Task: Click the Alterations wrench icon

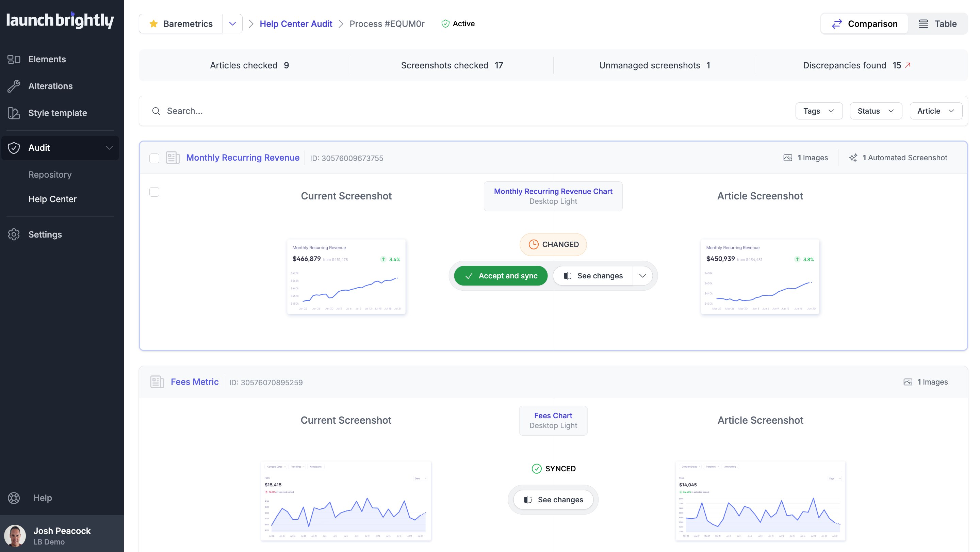Action: (x=14, y=86)
